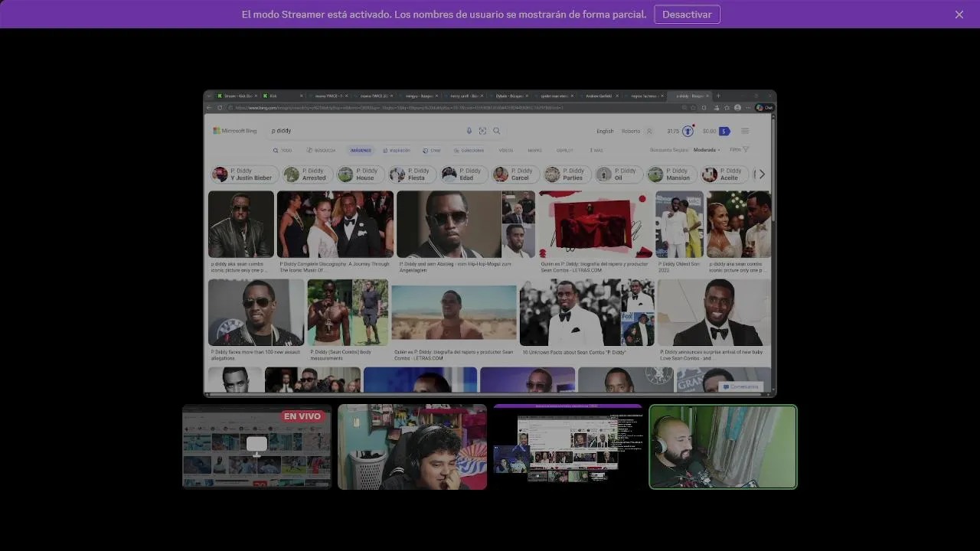Select the 'Mansion' suggestion chip
Screen dimensions: 980x551
[x=671, y=174]
